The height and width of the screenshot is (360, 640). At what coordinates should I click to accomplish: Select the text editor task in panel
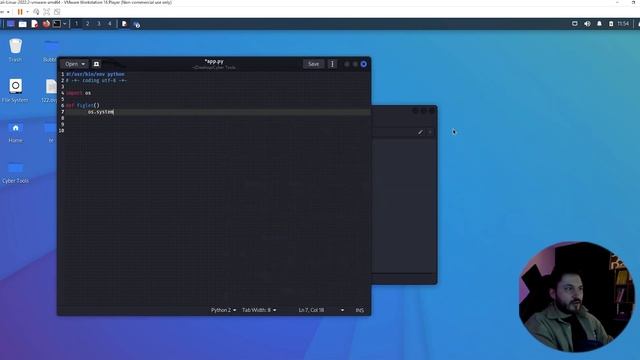(124, 24)
